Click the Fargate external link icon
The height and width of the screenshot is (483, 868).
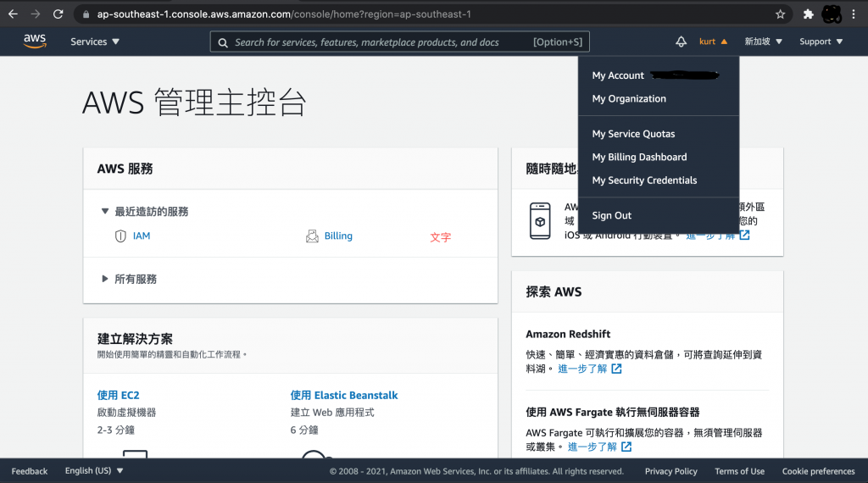(x=626, y=447)
